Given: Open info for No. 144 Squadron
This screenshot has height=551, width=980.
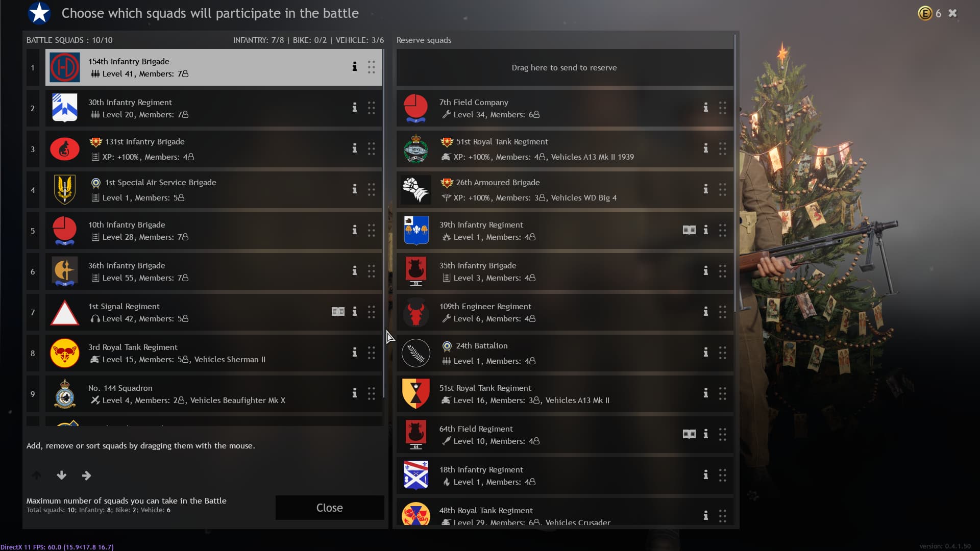Looking at the screenshot, I should point(354,393).
